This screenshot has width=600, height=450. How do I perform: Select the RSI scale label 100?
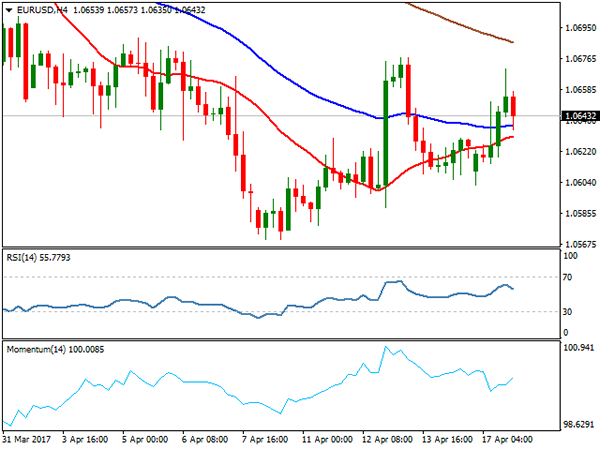point(570,256)
